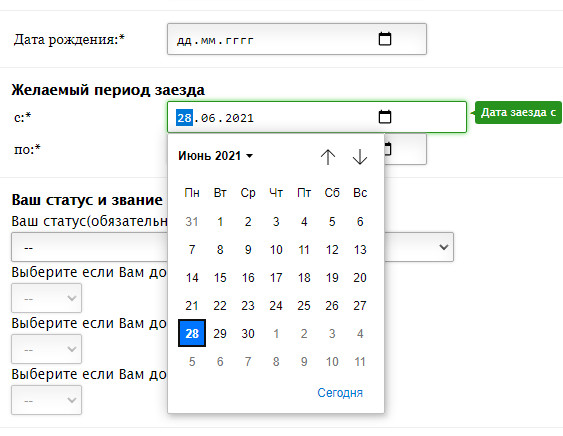Pick June 14 in calendar grid
563x436 pixels.
click(192, 277)
